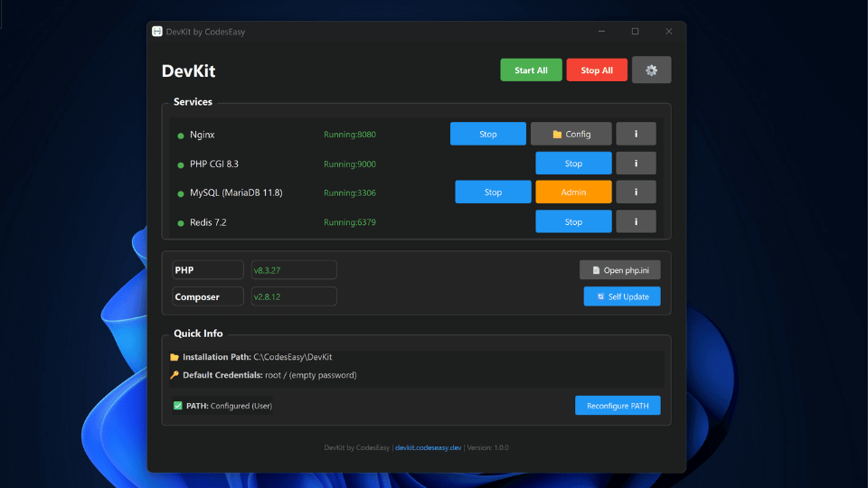This screenshot has height=488, width=868.
Task: Start all services
Action: click(x=531, y=70)
